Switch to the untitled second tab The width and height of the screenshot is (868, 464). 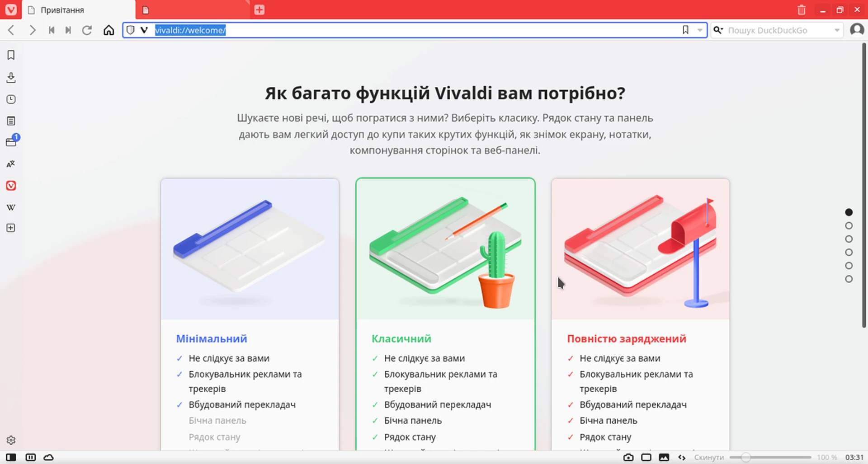pos(192,10)
